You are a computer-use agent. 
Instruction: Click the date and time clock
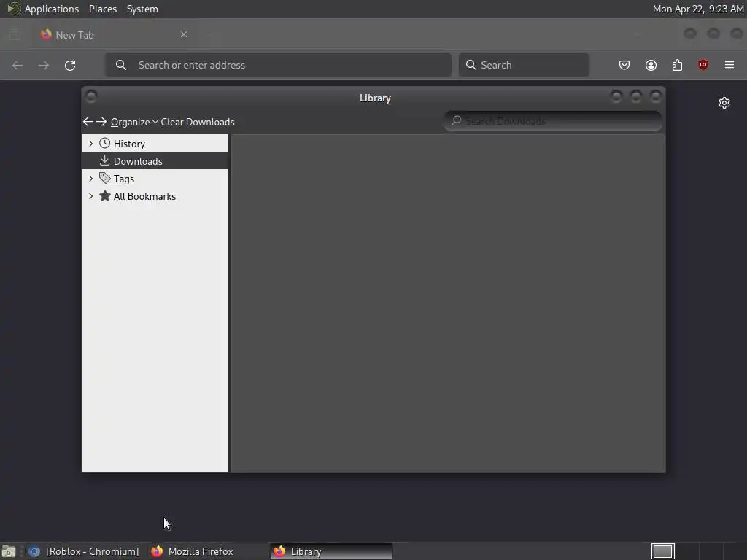coord(698,9)
